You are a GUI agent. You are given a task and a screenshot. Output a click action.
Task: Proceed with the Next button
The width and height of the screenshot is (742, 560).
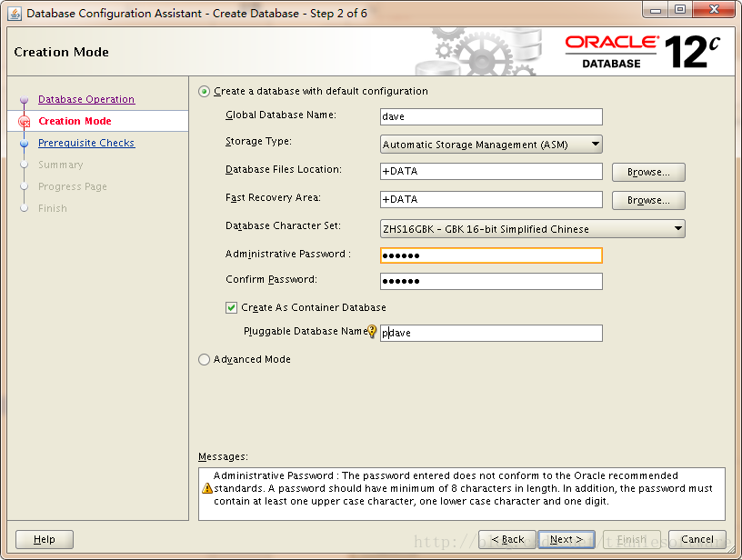coord(567,539)
